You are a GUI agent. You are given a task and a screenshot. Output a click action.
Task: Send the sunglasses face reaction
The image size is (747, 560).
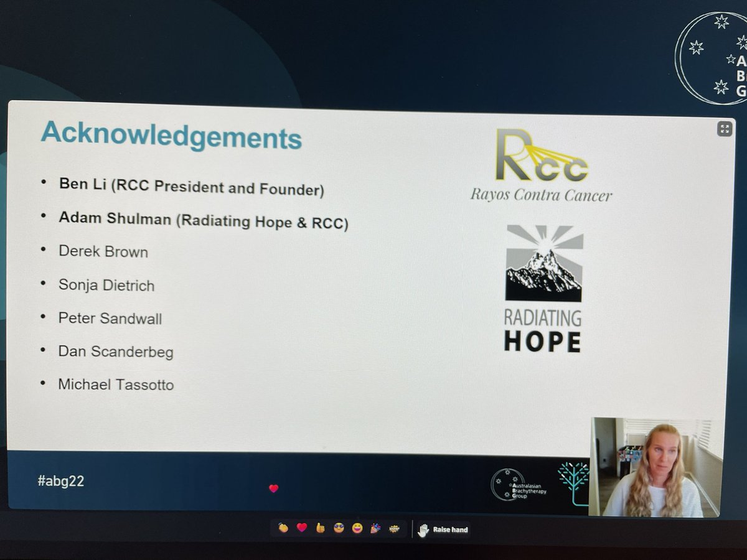339,528
